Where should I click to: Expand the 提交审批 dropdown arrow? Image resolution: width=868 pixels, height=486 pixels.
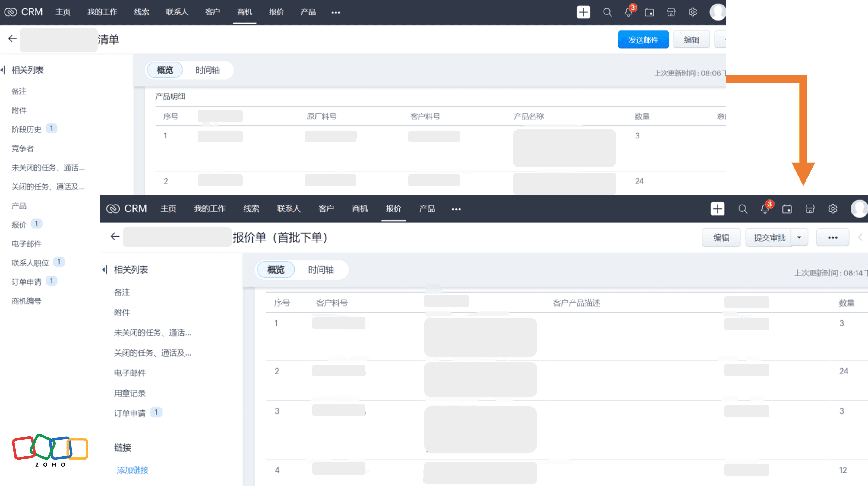(x=799, y=237)
